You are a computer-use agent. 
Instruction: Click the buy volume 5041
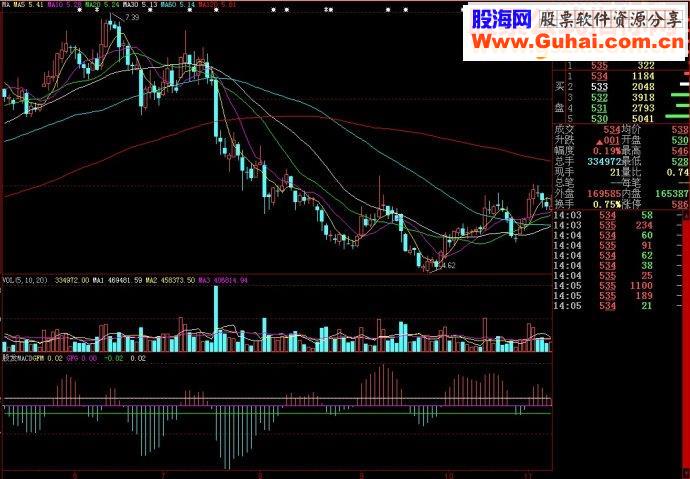pyautogui.click(x=642, y=119)
